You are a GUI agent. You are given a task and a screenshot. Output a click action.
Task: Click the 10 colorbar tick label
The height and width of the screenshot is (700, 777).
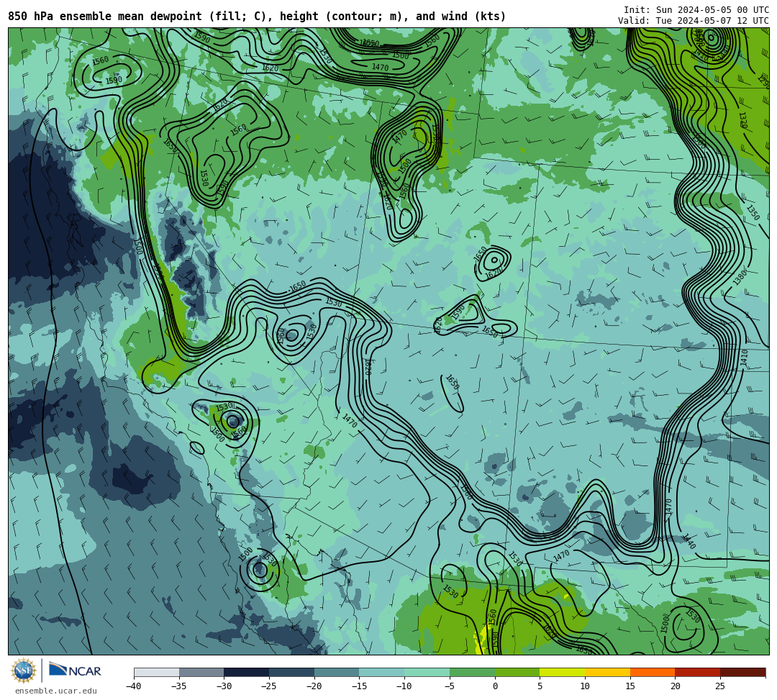(x=585, y=686)
